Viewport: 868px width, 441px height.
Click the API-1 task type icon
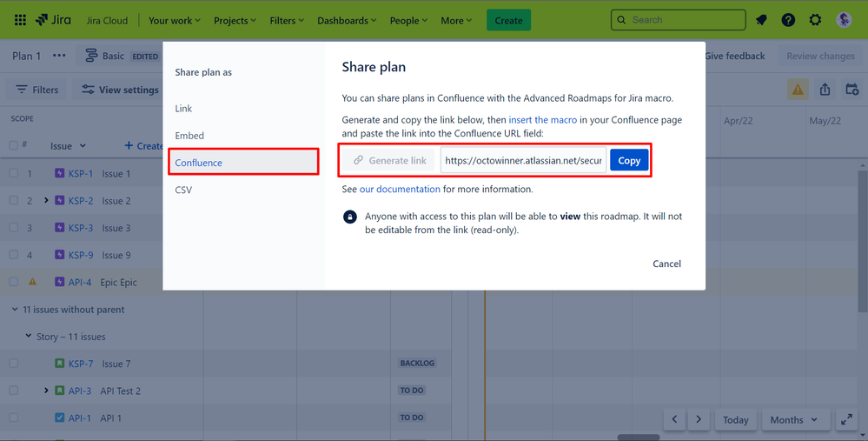pos(60,418)
